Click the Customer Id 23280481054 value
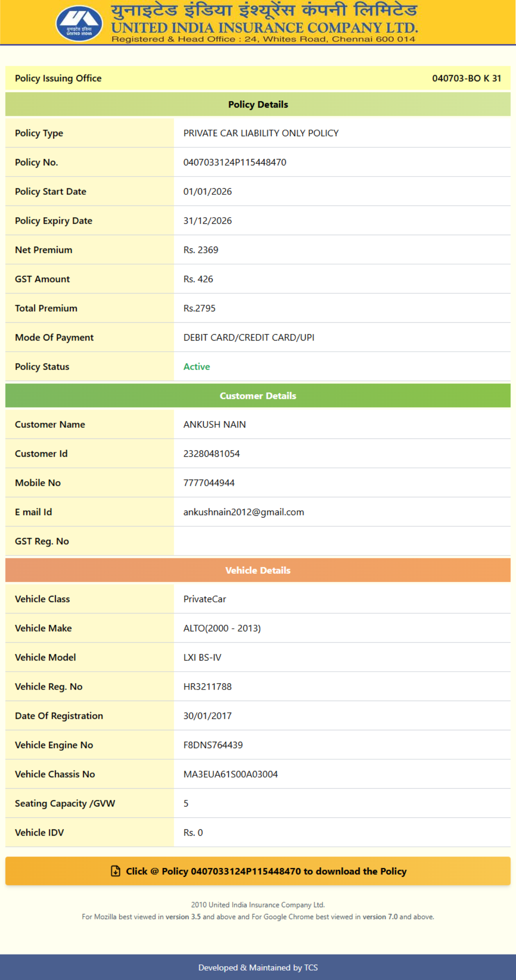 (211, 454)
